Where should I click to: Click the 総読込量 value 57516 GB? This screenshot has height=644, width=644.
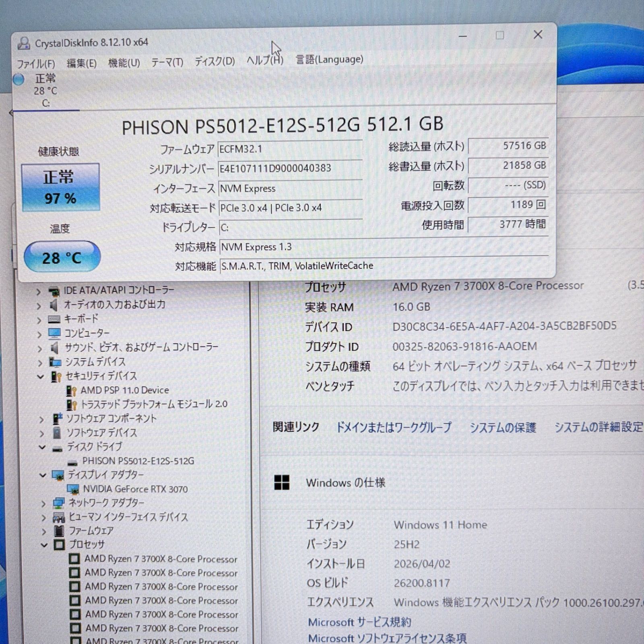click(x=508, y=146)
